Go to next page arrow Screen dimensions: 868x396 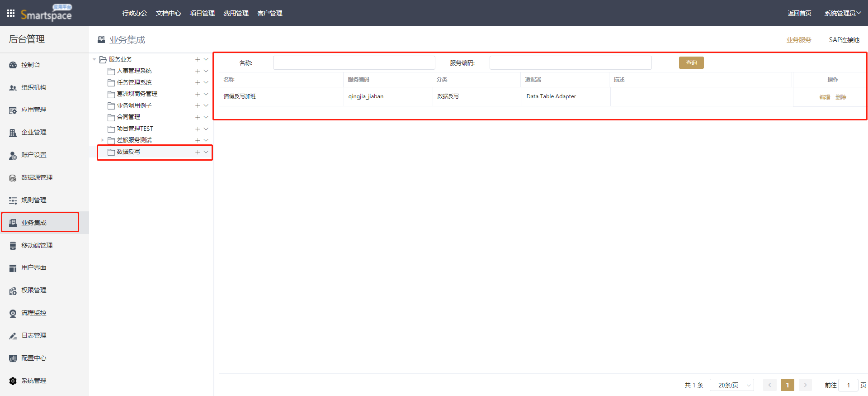click(x=805, y=385)
